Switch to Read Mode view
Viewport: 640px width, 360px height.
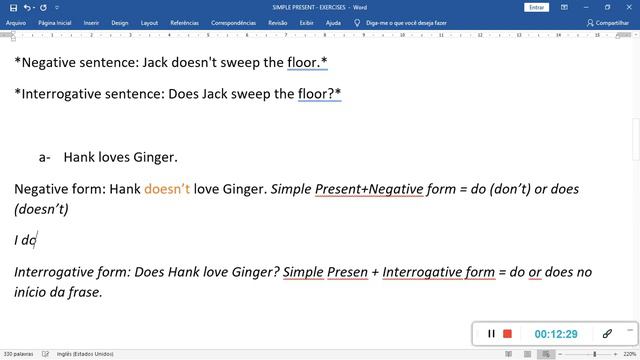tap(508, 354)
